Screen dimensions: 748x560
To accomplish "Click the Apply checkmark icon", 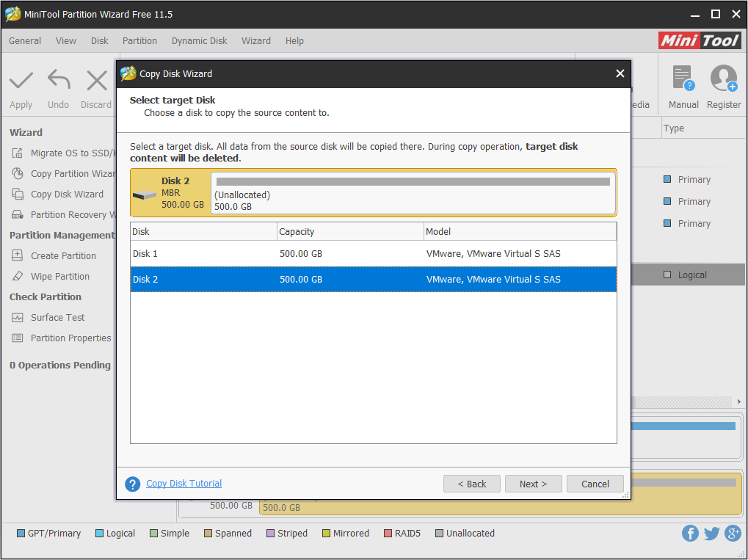I will [21, 80].
